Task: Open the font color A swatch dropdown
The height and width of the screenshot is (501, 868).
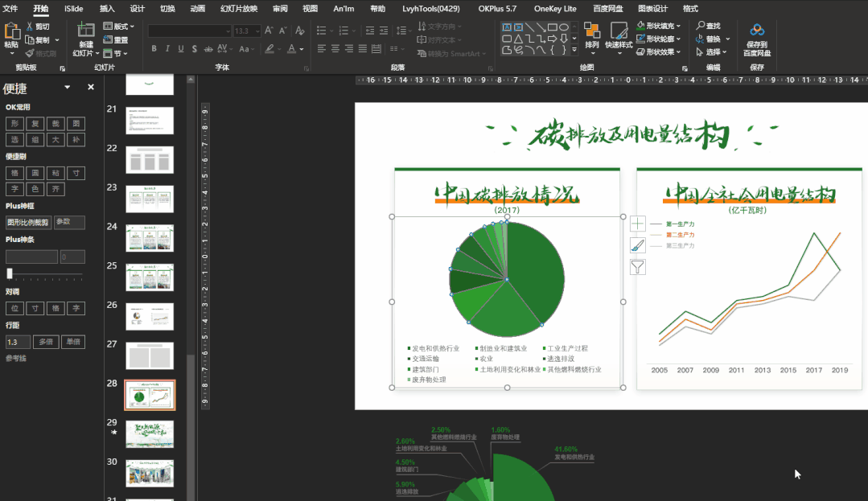Action: 302,49
